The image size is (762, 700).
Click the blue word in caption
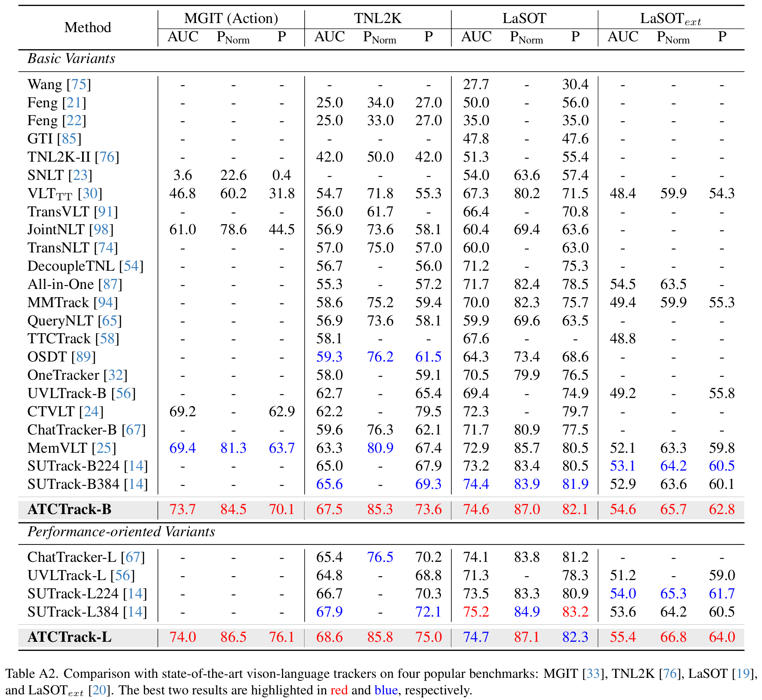pyautogui.click(x=386, y=690)
